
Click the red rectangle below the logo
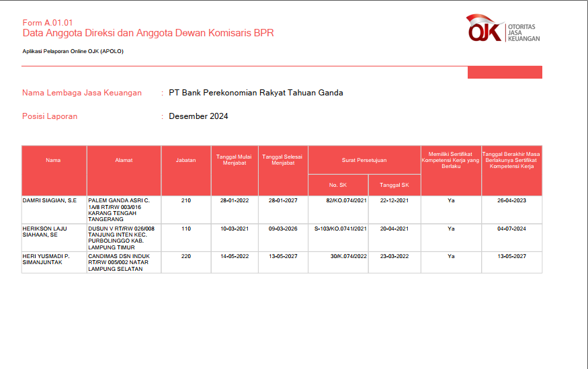(x=504, y=72)
